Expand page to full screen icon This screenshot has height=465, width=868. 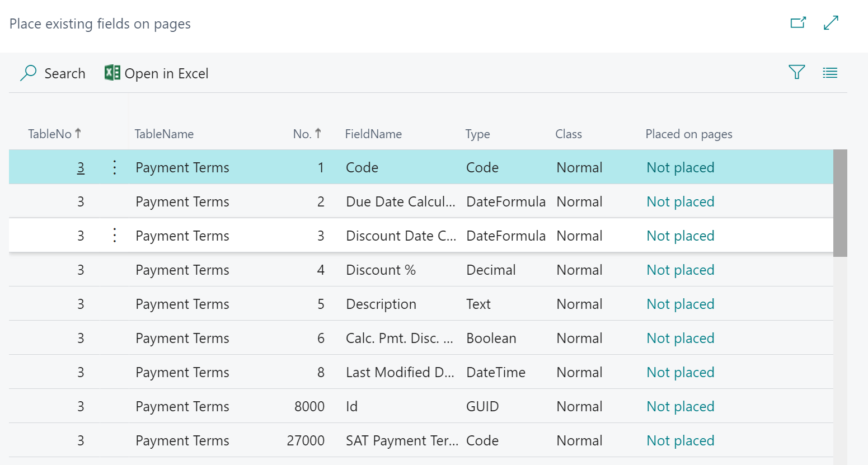831,23
